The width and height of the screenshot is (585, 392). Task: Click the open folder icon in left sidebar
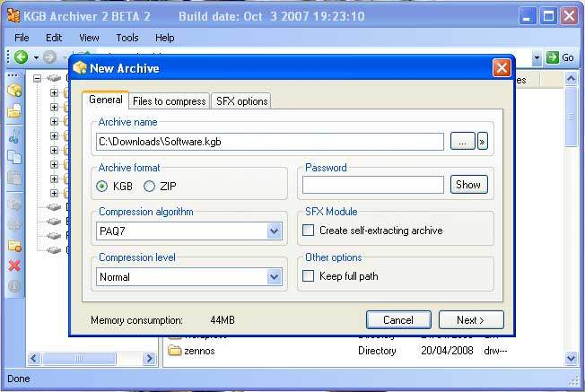click(x=14, y=112)
